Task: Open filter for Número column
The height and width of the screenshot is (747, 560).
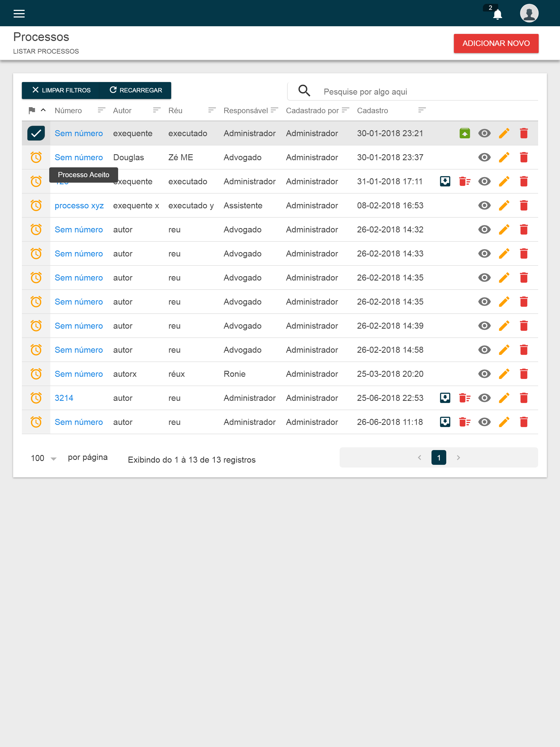Action: [x=101, y=110]
